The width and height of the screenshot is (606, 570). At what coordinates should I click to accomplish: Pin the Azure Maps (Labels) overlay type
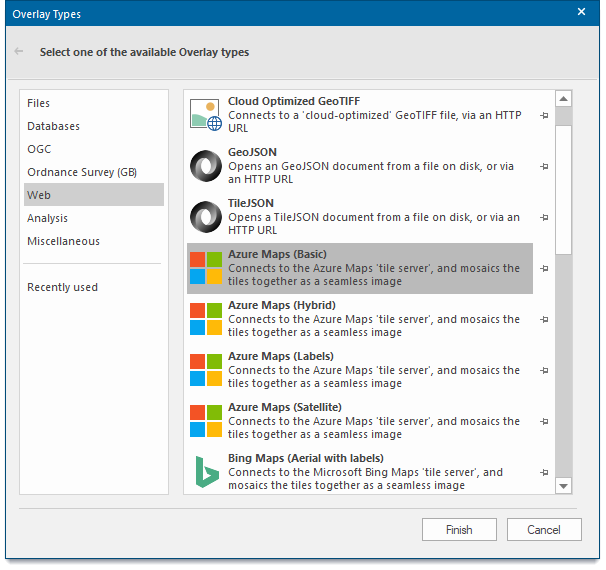(544, 370)
